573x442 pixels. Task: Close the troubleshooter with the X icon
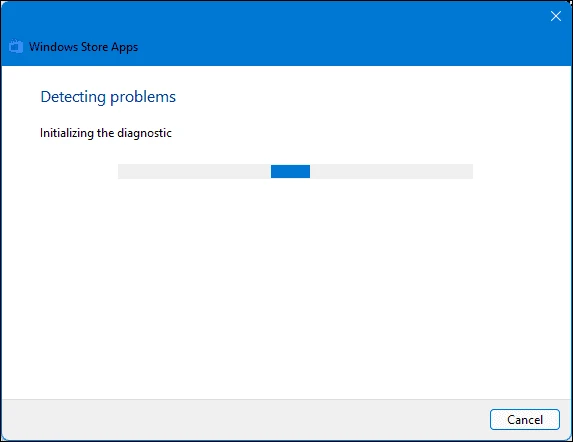pos(556,16)
